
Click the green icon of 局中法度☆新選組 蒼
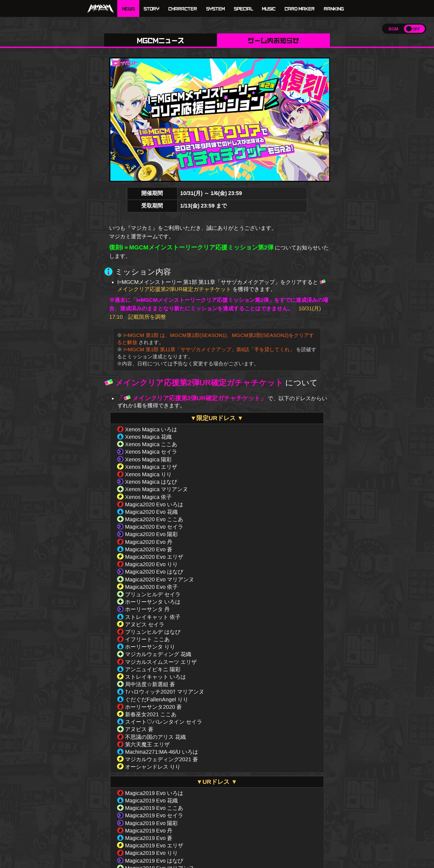point(120,684)
